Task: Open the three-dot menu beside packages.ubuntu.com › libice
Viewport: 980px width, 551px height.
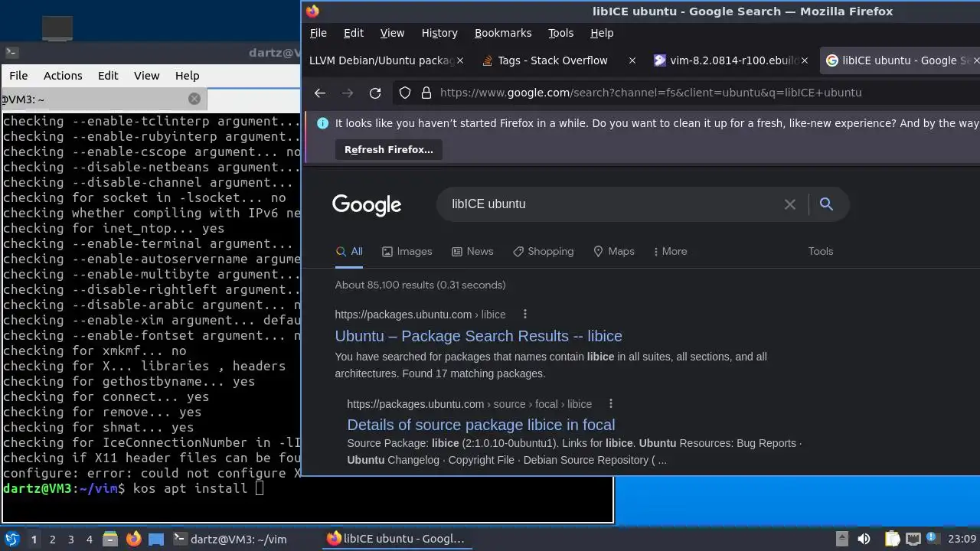Action: 524,314
